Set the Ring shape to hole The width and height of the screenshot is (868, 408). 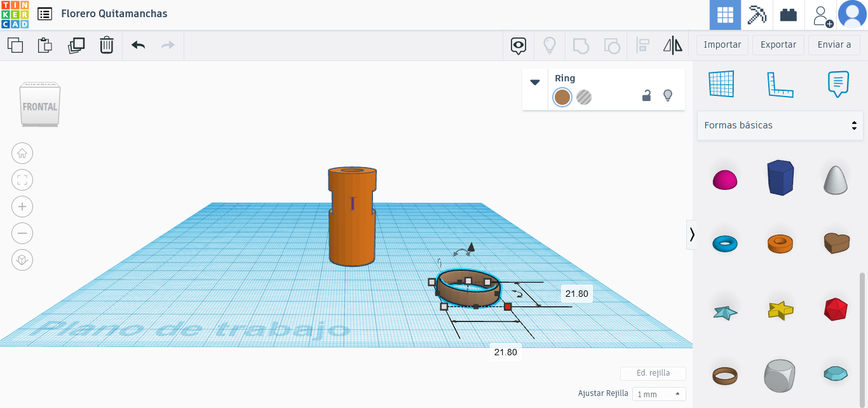pos(584,97)
